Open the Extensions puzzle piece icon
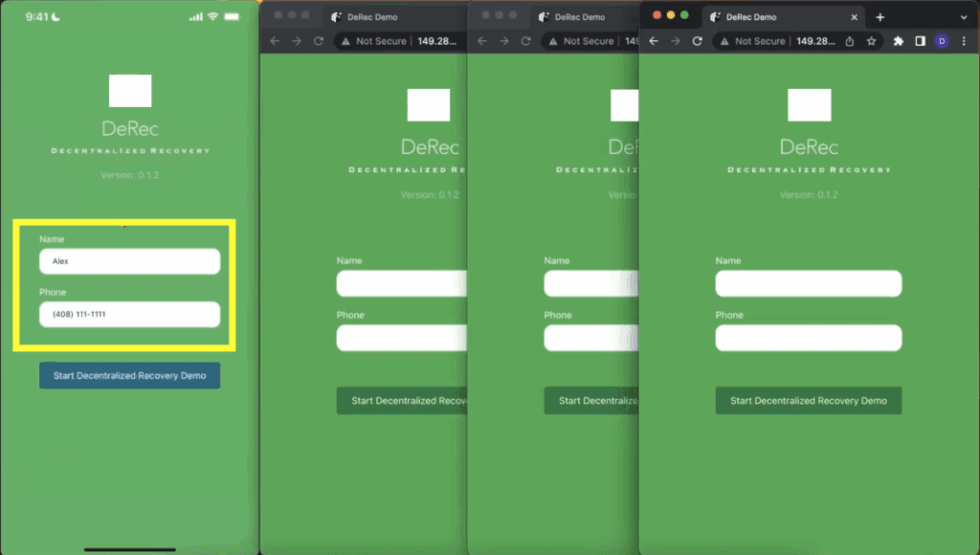Viewport: 980px width, 555px height. pos(899,41)
